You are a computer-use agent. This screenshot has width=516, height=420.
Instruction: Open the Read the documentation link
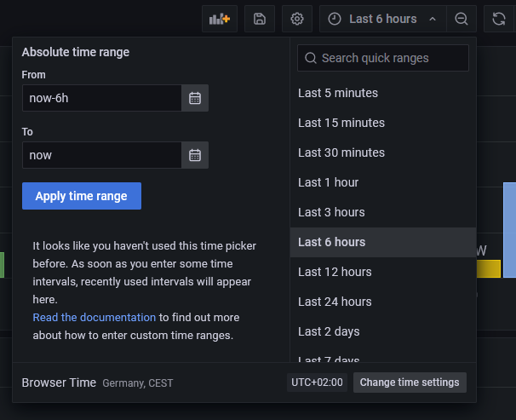tap(94, 317)
